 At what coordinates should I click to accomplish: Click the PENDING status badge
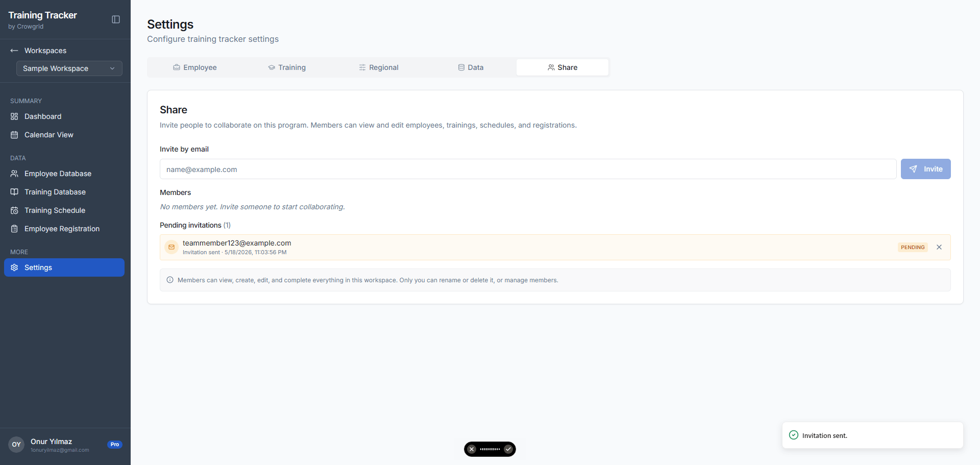[x=913, y=248]
